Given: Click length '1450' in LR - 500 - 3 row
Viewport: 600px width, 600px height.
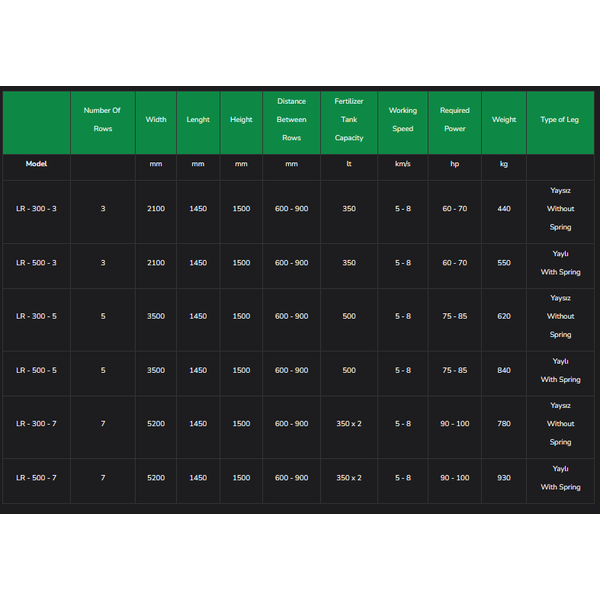Looking at the screenshot, I should [x=198, y=263].
